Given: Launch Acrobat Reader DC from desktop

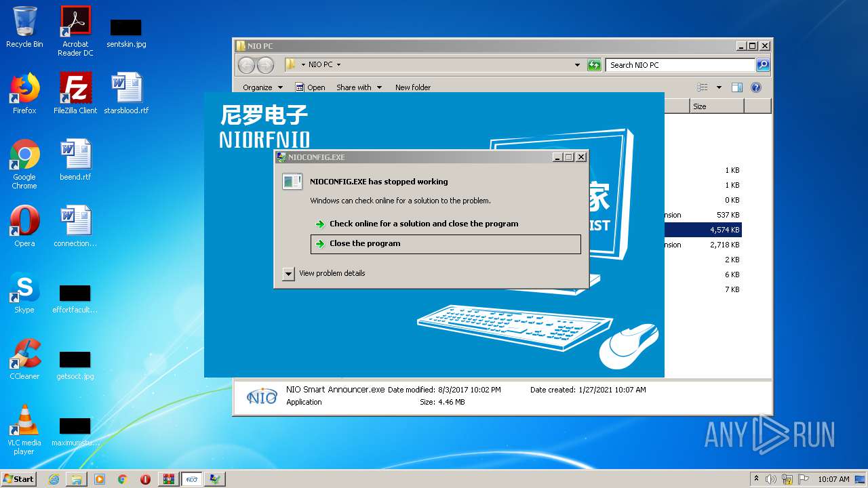Looking at the screenshot, I should (x=75, y=30).
